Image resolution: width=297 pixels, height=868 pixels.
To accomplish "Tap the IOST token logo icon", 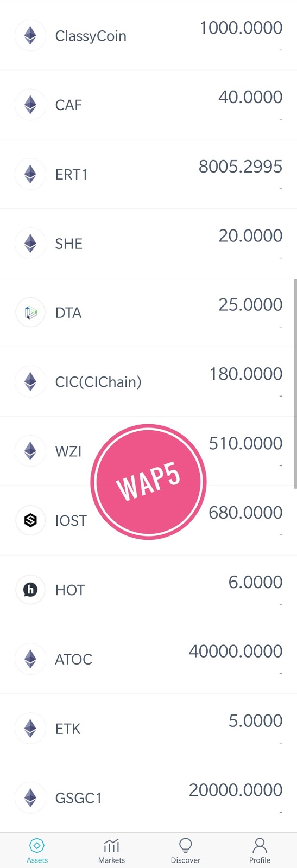I will (30, 520).
